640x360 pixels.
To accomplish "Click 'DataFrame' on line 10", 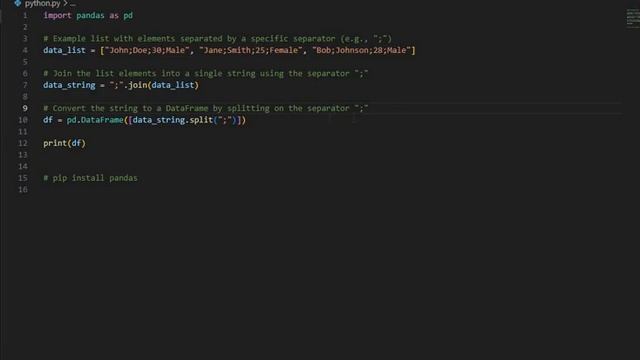I will [x=102, y=120].
